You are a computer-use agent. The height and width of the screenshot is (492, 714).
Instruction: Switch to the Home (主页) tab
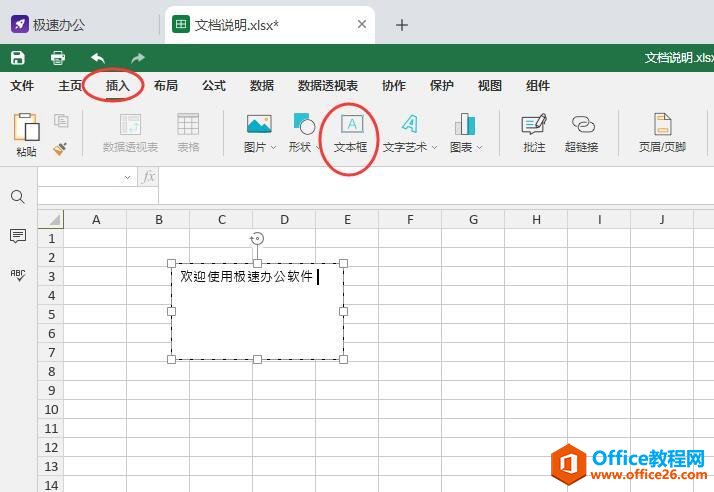click(70, 86)
